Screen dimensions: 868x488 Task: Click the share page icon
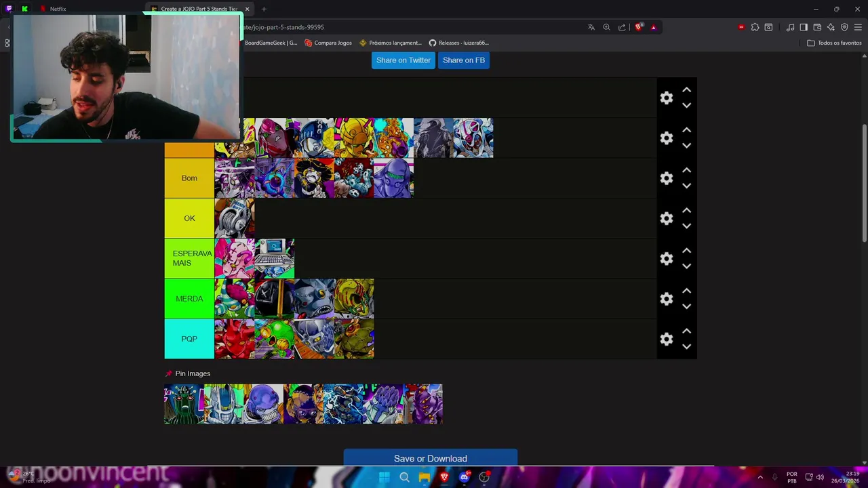pyautogui.click(x=622, y=27)
